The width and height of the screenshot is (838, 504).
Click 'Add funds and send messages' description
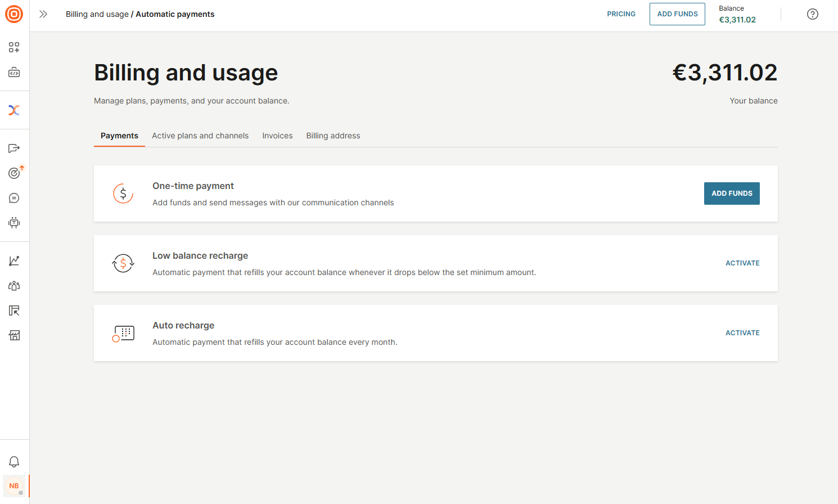[273, 202]
